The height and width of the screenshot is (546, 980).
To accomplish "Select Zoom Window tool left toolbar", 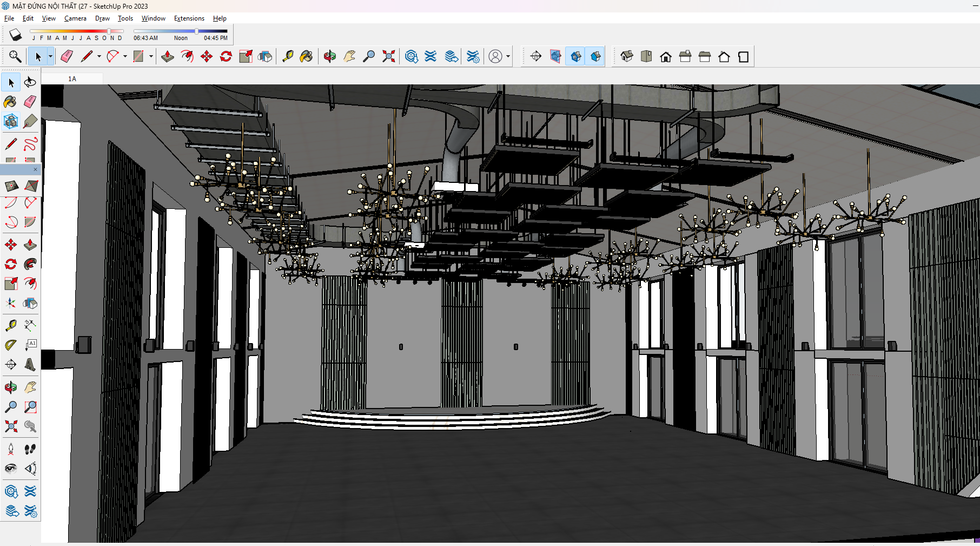I will coord(30,407).
